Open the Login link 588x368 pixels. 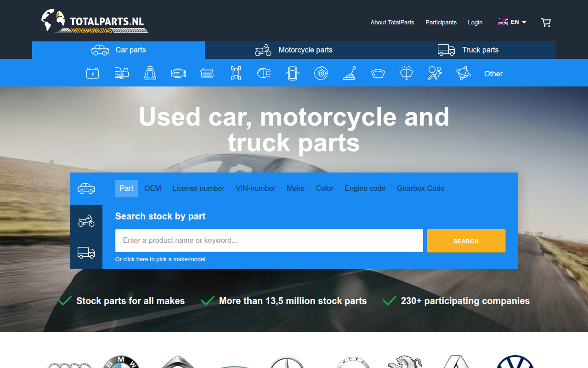(475, 22)
